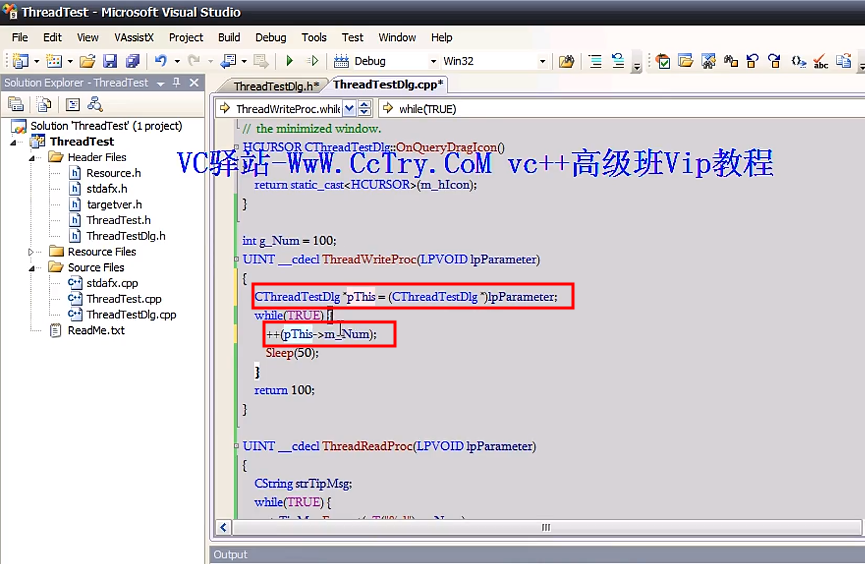Click Solution Explorer View Code icon

click(x=73, y=104)
